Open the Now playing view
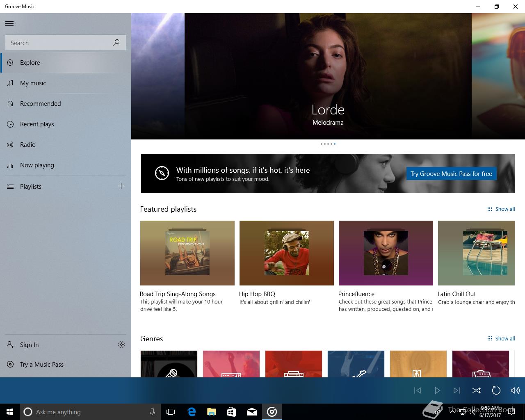Screen dimensions: 525x420 coord(66,165)
